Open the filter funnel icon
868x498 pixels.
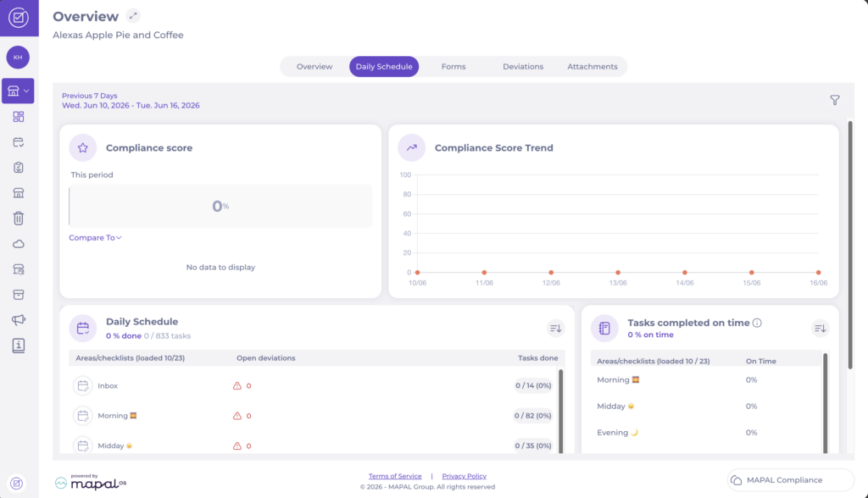pyautogui.click(x=835, y=100)
